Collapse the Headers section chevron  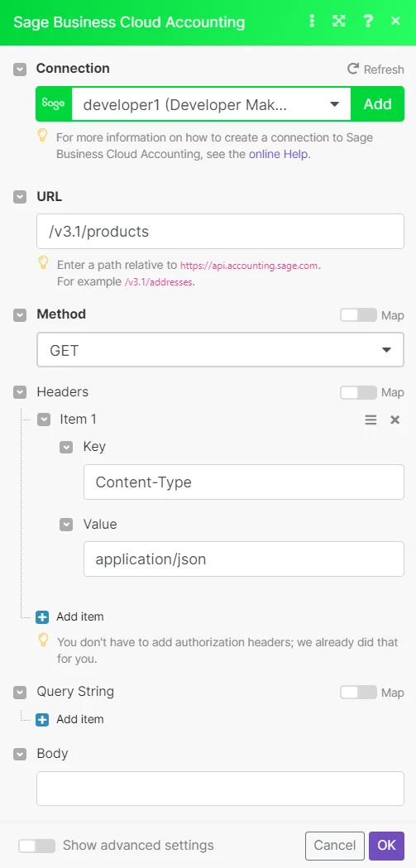20,392
